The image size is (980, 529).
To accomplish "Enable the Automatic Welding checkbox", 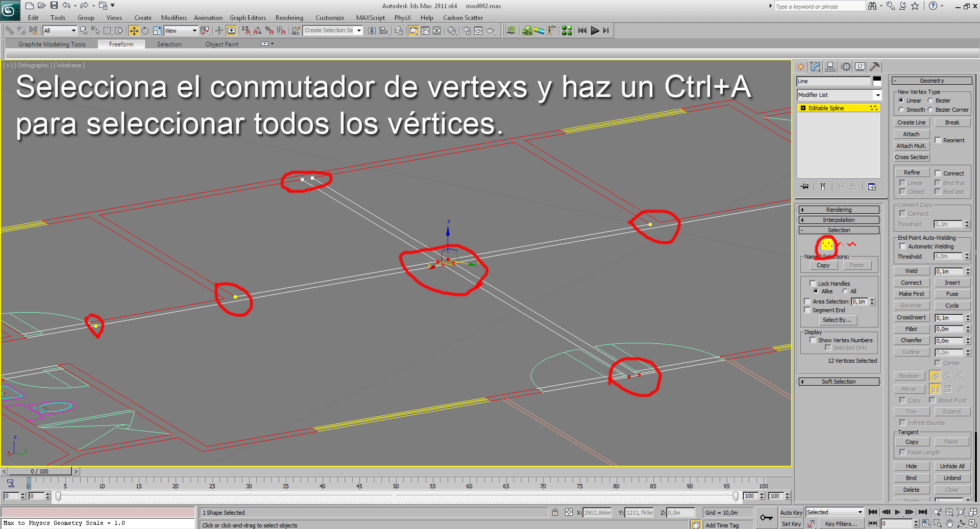I will coord(903,246).
